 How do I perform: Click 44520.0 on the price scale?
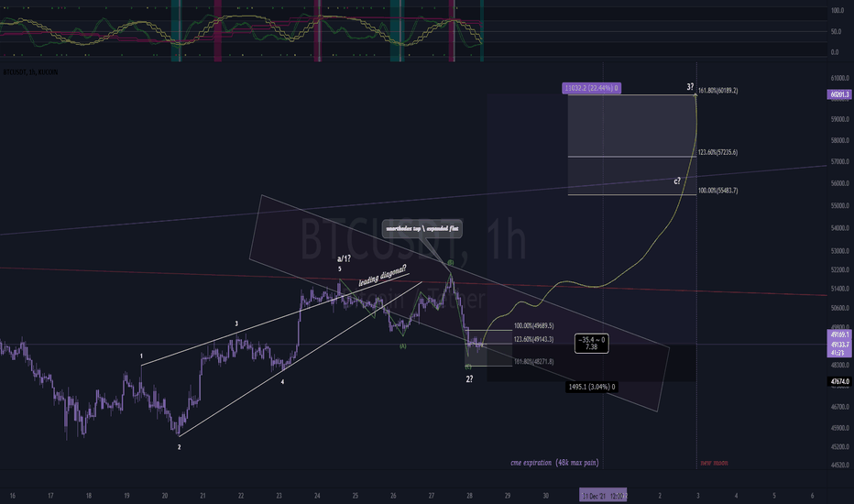(x=839, y=465)
